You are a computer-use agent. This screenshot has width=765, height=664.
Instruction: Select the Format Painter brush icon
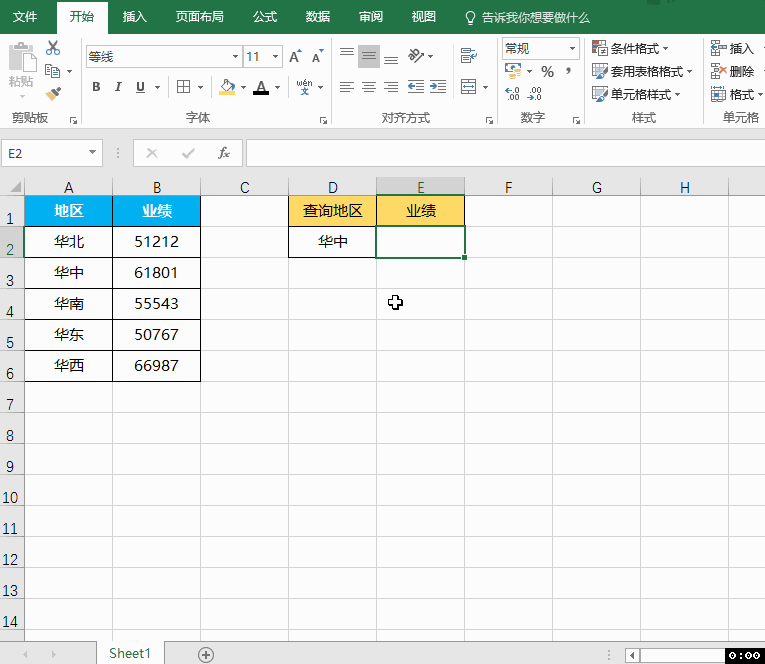[53, 93]
